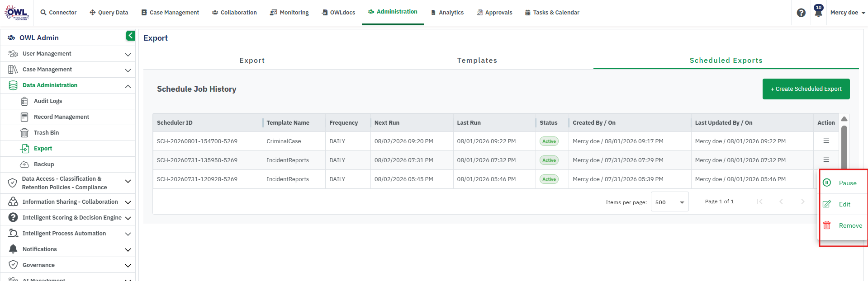The image size is (868, 281).
Task: Go to next page pagination arrow
Action: 803,201
